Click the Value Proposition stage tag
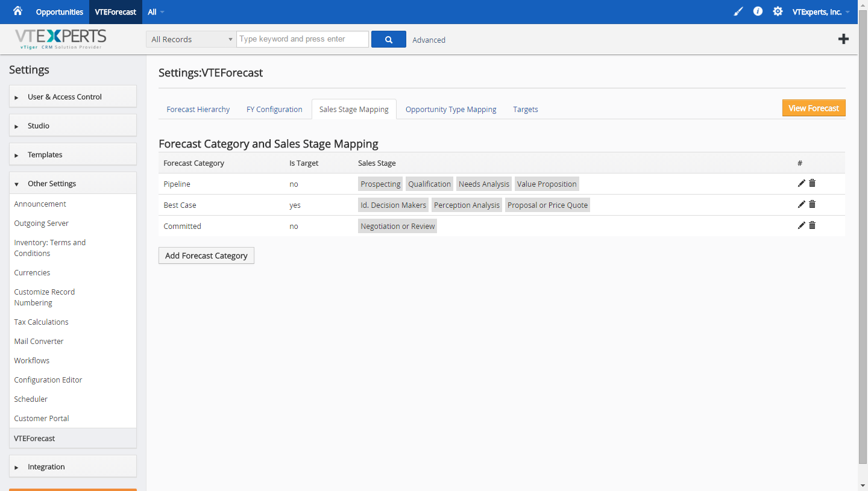The image size is (868, 491). [x=547, y=184]
